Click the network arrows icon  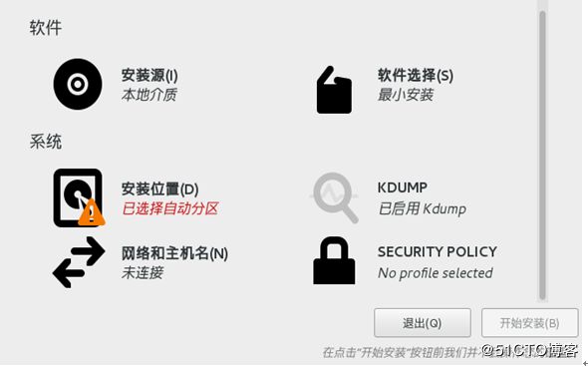coord(79,262)
